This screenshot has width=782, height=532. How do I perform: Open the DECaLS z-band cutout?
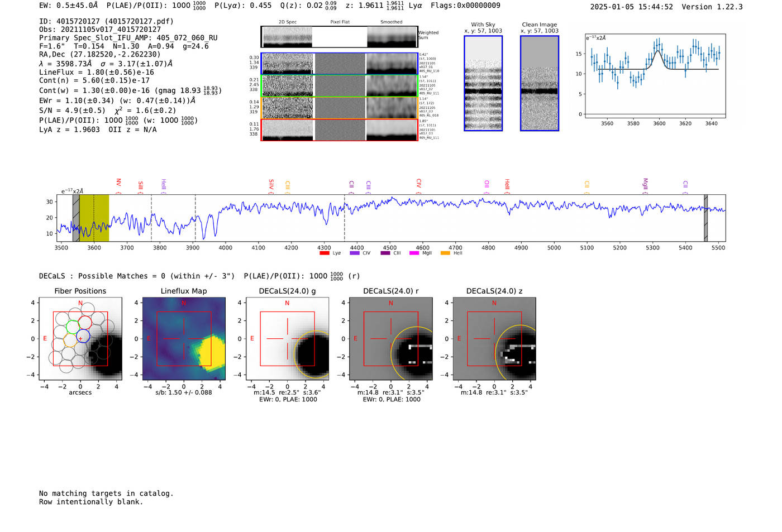(x=494, y=339)
